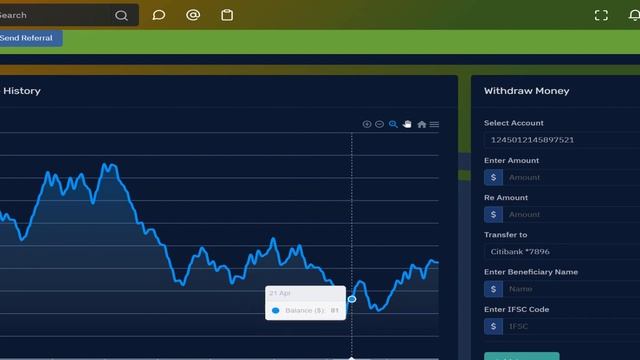Click the History panel title

pyautogui.click(x=22, y=91)
